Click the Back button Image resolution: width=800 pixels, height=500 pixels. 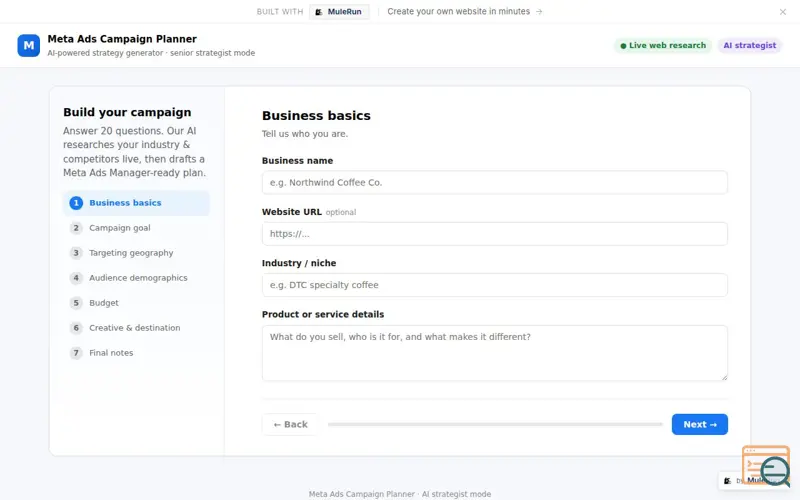click(x=290, y=424)
